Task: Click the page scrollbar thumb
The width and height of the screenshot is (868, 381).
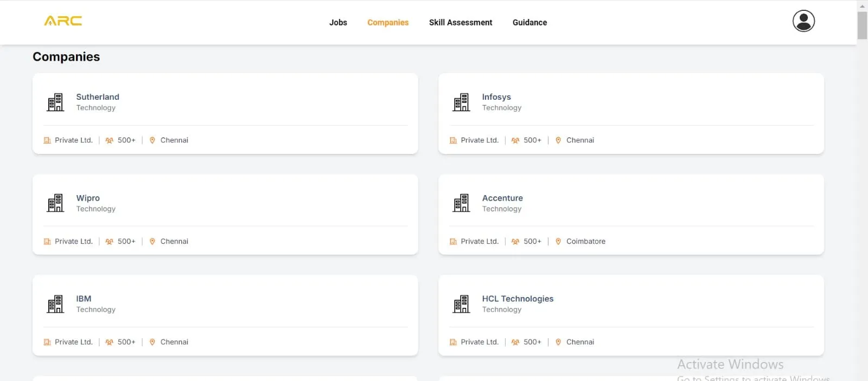Action: pos(862,25)
